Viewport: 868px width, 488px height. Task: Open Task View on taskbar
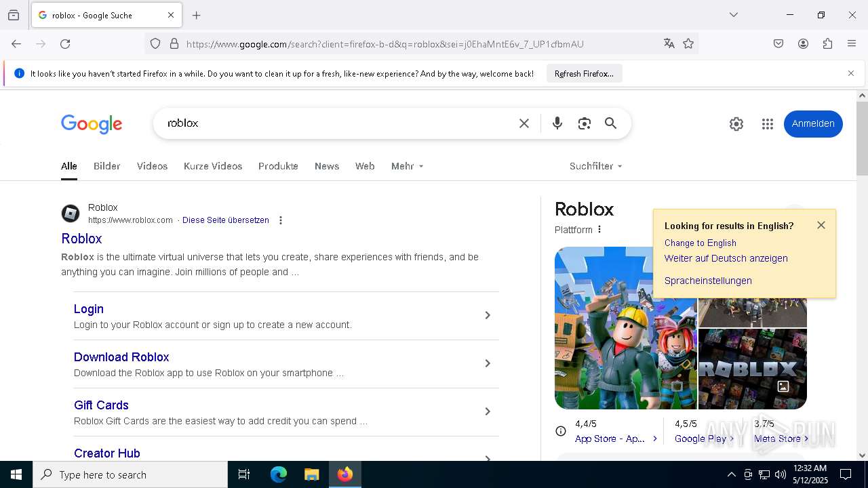[244, 474]
